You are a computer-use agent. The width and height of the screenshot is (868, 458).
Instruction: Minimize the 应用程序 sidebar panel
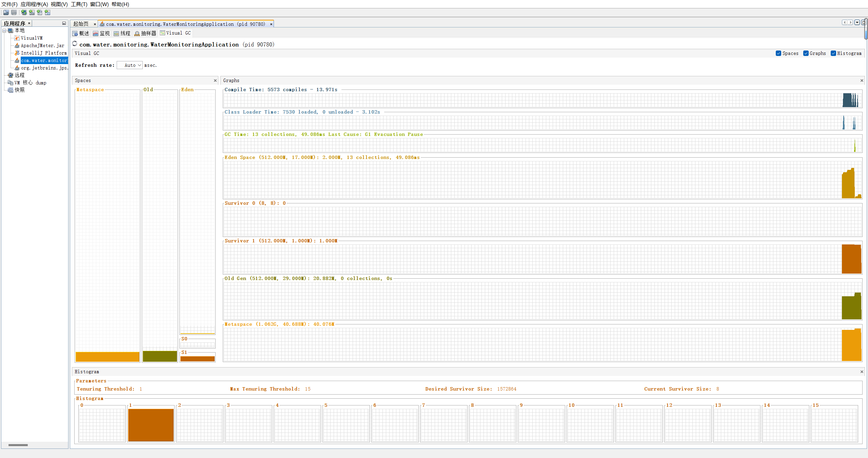tap(64, 23)
